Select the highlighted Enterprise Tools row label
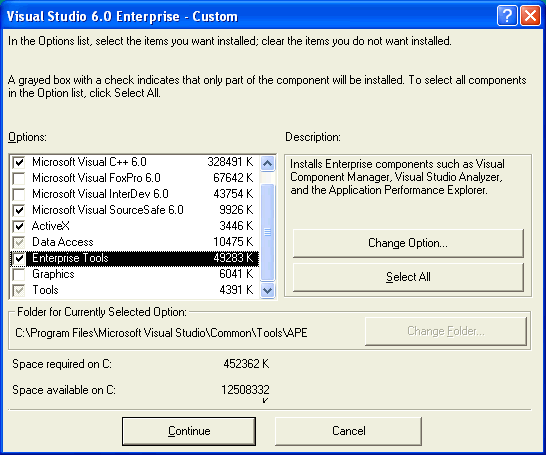The width and height of the screenshot is (546, 455). pyautogui.click(x=70, y=258)
